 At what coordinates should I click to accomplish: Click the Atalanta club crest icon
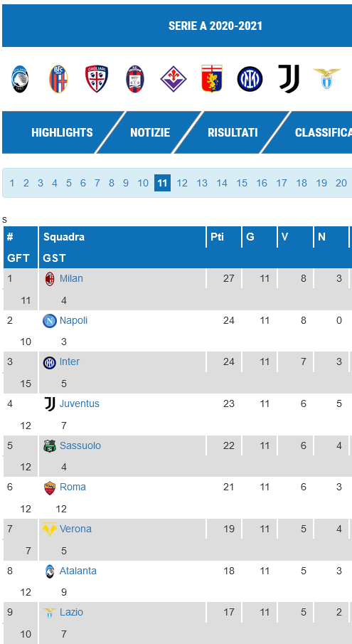[20, 79]
